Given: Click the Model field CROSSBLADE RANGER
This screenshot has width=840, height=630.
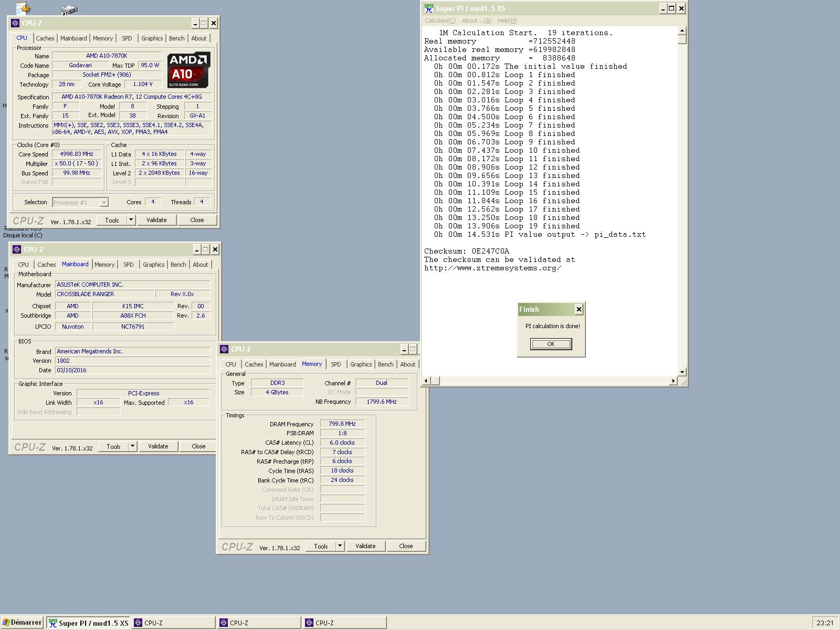Looking at the screenshot, I should (104, 294).
